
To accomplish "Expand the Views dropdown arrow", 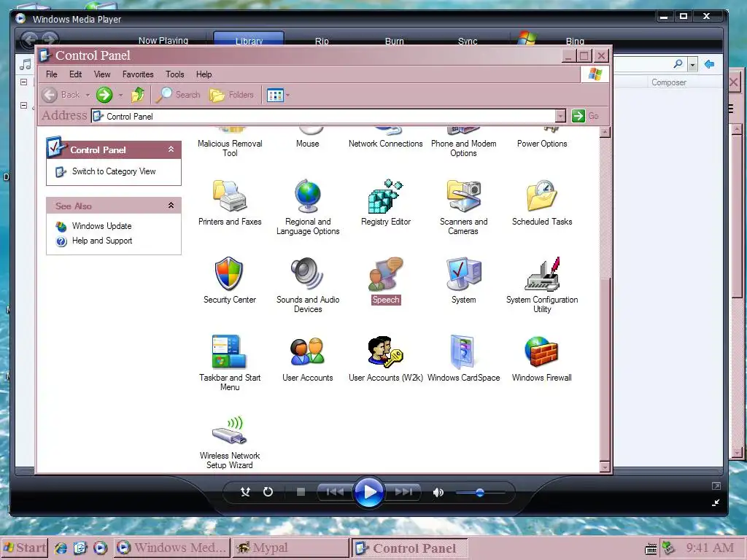I will point(287,96).
